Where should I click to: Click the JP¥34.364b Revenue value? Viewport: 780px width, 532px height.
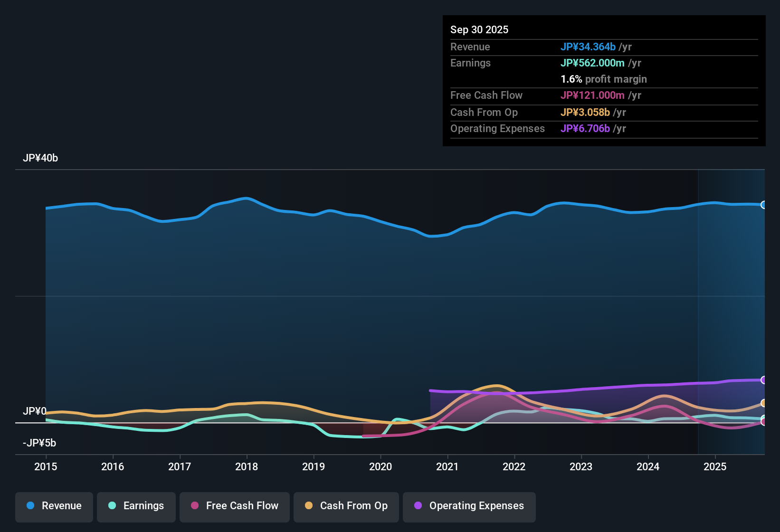pos(589,47)
